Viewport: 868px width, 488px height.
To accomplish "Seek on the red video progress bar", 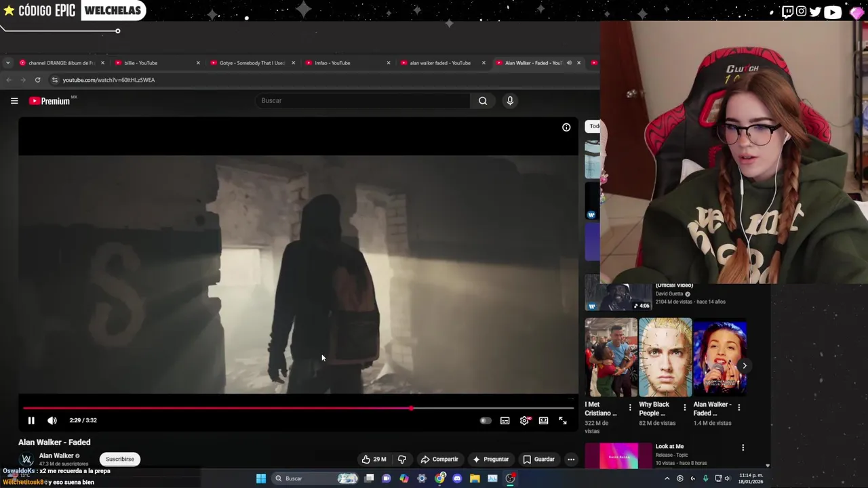I will (298, 408).
